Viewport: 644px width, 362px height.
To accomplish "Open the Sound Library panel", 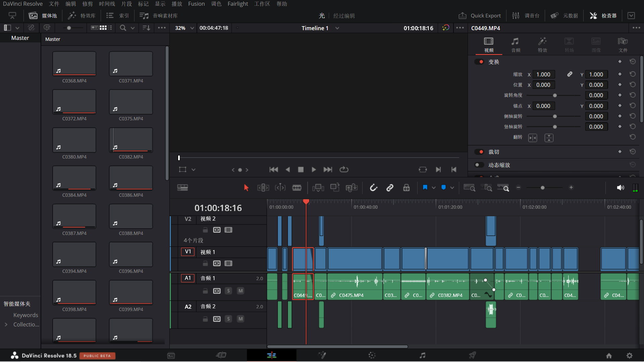I will pos(159,16).
